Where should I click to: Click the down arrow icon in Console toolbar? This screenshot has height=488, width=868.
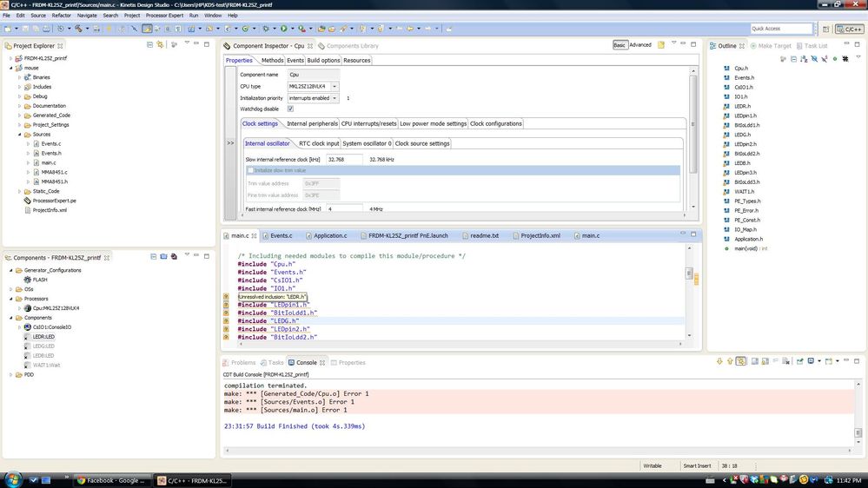click(x=719, y=361)
